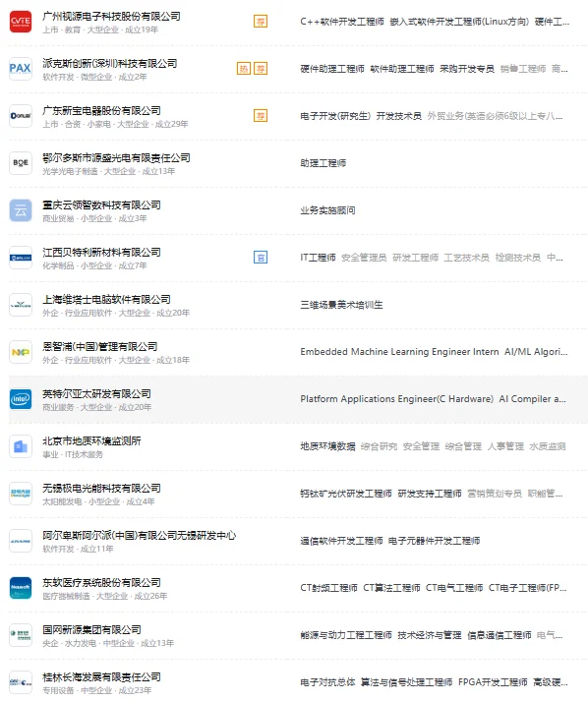This screenshot has width=588, height=702.
Task: Open the 助理工程师 job at 源盛光电
Action: pyautogui.click(x=323, y=163)
